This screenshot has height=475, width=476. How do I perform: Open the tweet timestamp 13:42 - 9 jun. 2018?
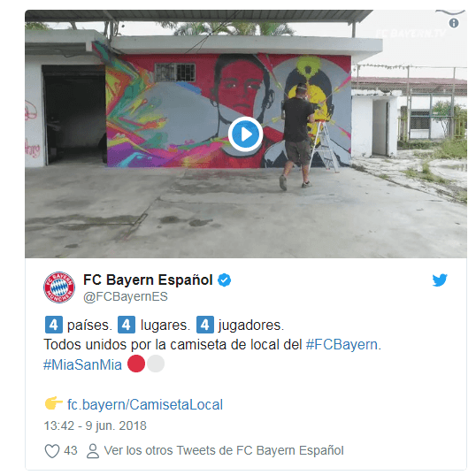coord(95,425)
